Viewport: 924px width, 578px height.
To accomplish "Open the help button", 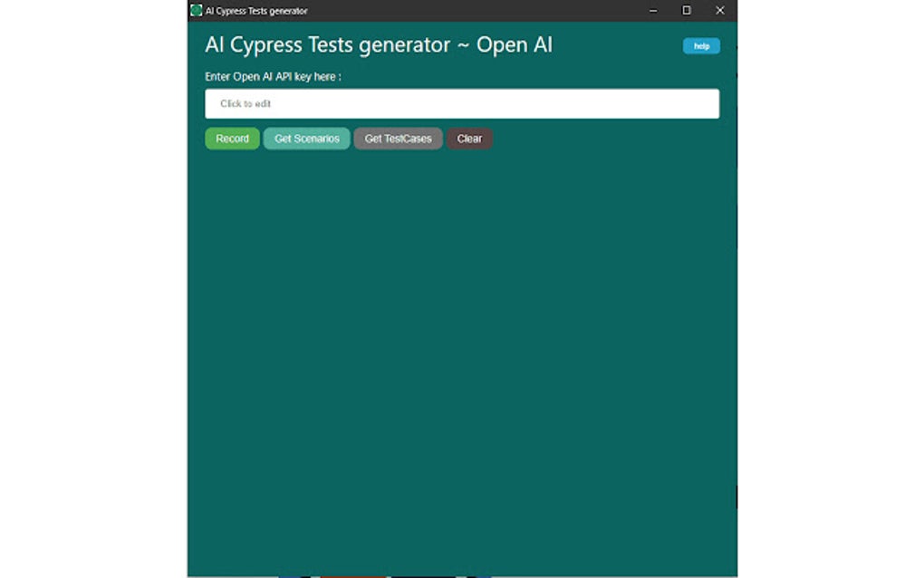I will (701, 46).
